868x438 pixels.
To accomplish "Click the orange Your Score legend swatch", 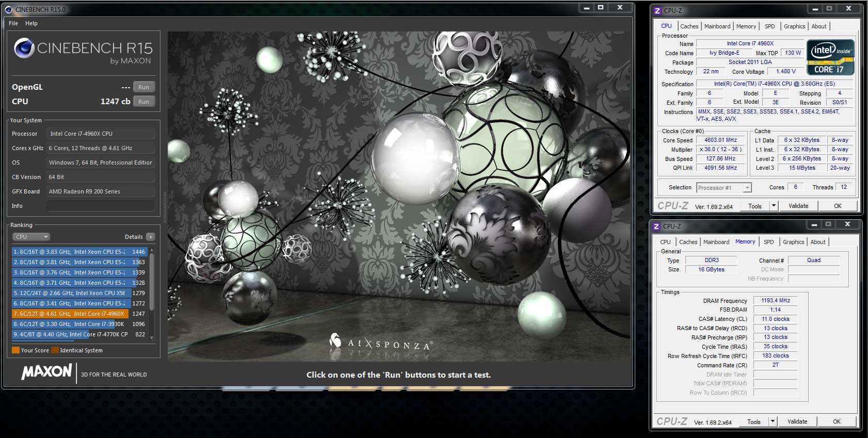I will [x=15, y=350].
